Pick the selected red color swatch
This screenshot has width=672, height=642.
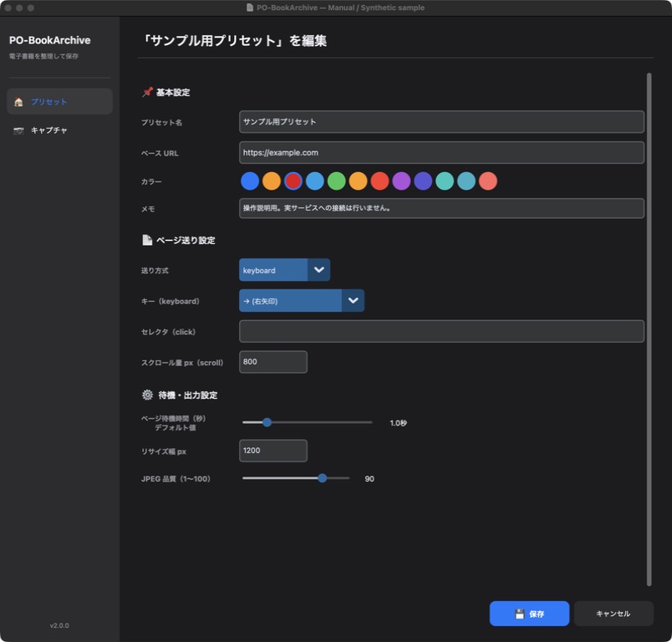pyautogui.click(x=293, y=181)
